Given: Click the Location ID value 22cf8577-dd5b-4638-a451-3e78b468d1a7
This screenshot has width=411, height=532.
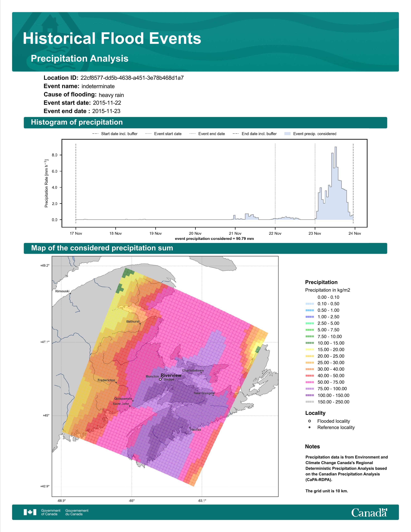Looking at the screenshot, I should [x=132, y=78].
